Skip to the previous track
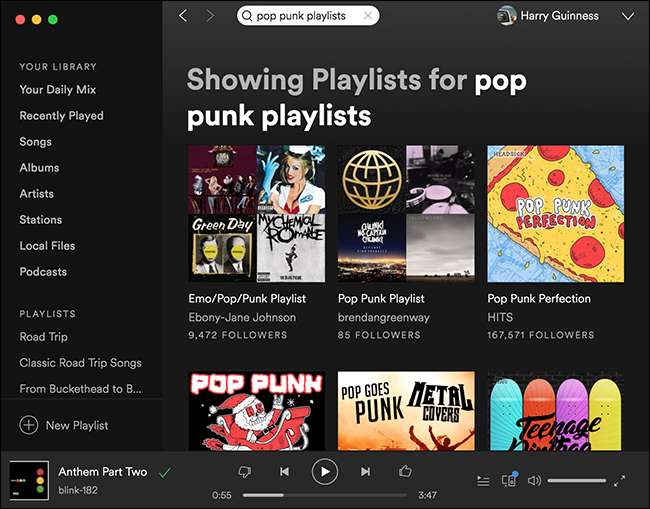The image size is (650, 509). 284,471
